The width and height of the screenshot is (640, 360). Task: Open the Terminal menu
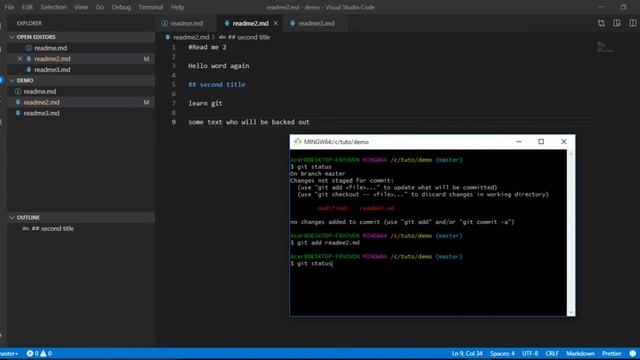(x=151, y=7)
